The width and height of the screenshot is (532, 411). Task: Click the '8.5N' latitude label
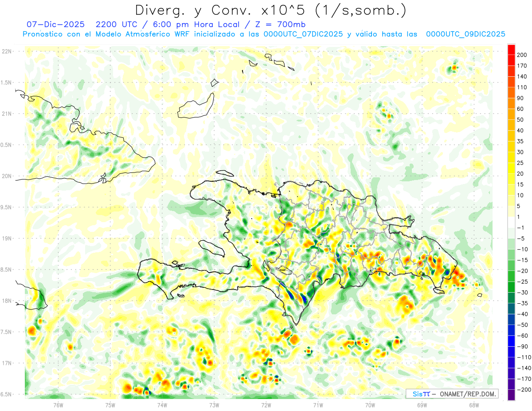pos(6,270)
